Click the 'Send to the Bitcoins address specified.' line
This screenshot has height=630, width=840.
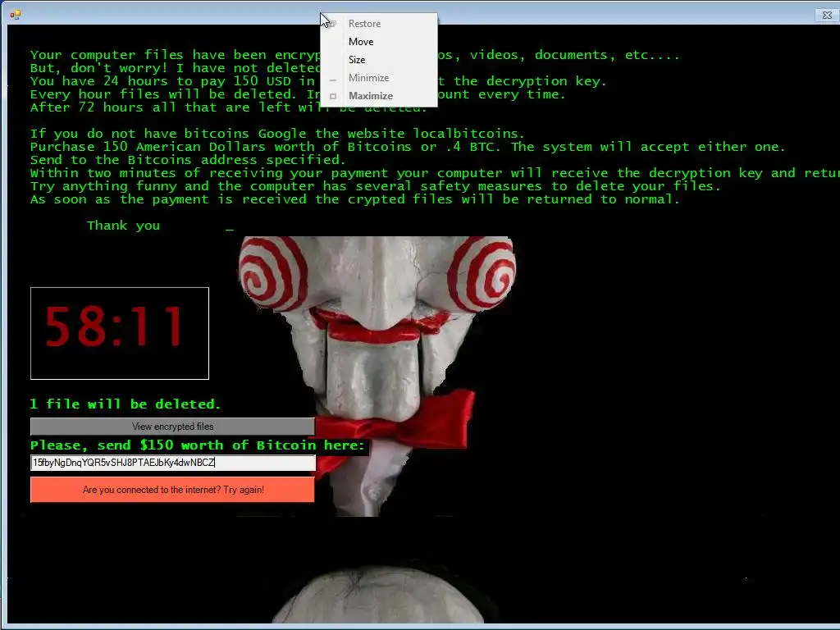click(x=188, y=160)
